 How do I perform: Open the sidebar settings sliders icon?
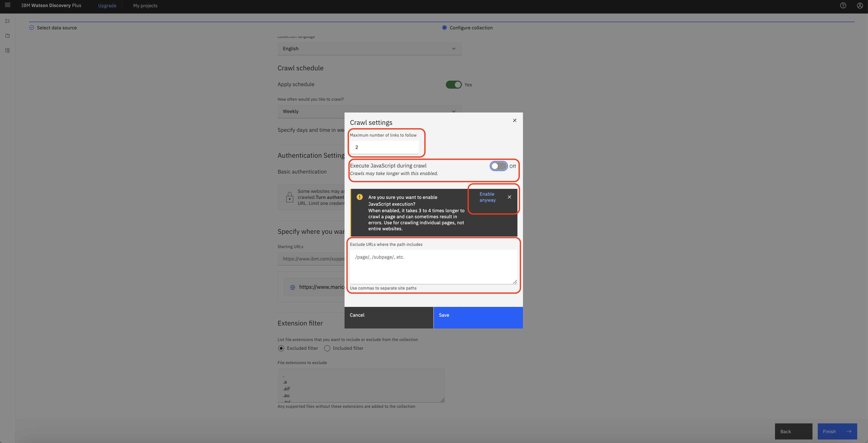pyautogui.click(x=7, y=21)
